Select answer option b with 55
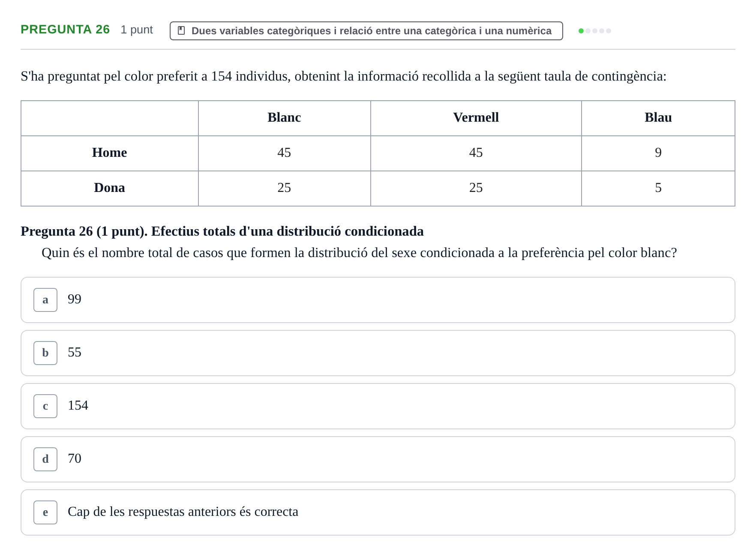 378,353
